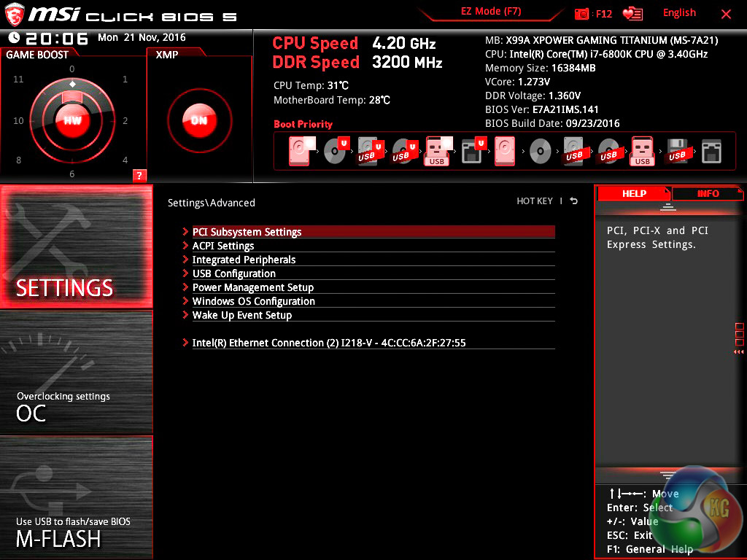Click the DDR Speed 3200 MHz reading

(x=357, y=62)
